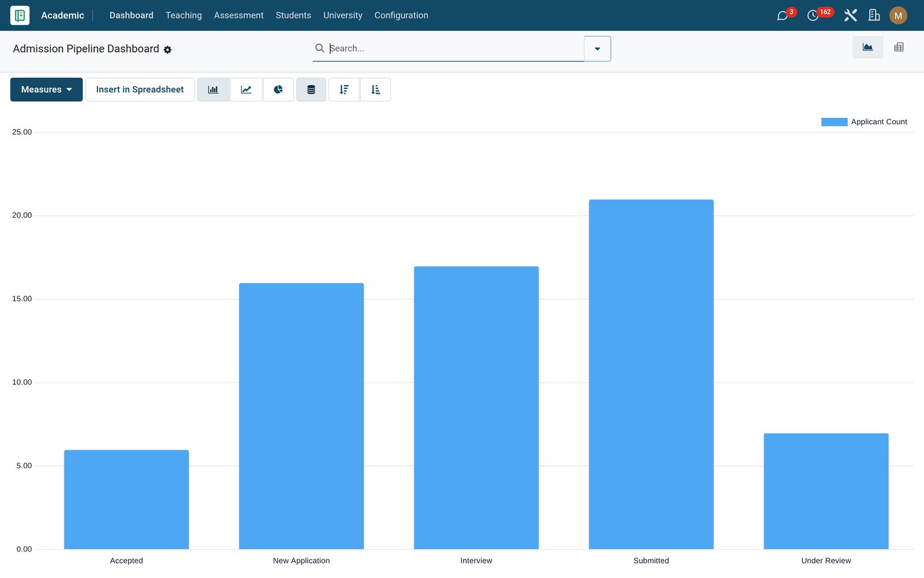
Task: Open the activities clock icon
Action: [813, 16]
